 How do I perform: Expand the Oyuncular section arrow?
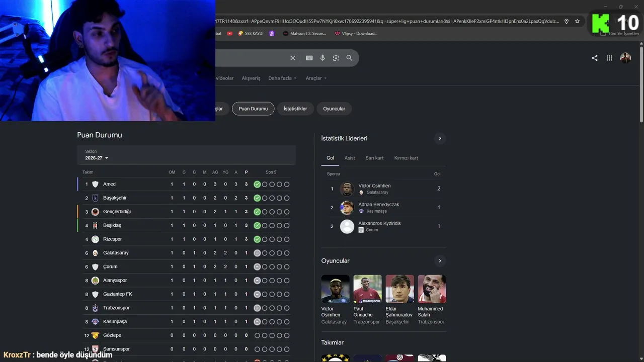(x=440, y=261)
